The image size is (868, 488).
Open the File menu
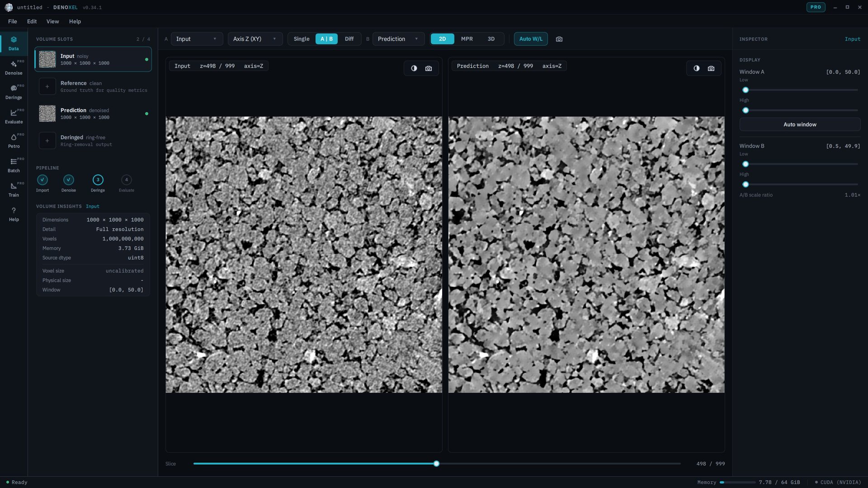point(13,21)
